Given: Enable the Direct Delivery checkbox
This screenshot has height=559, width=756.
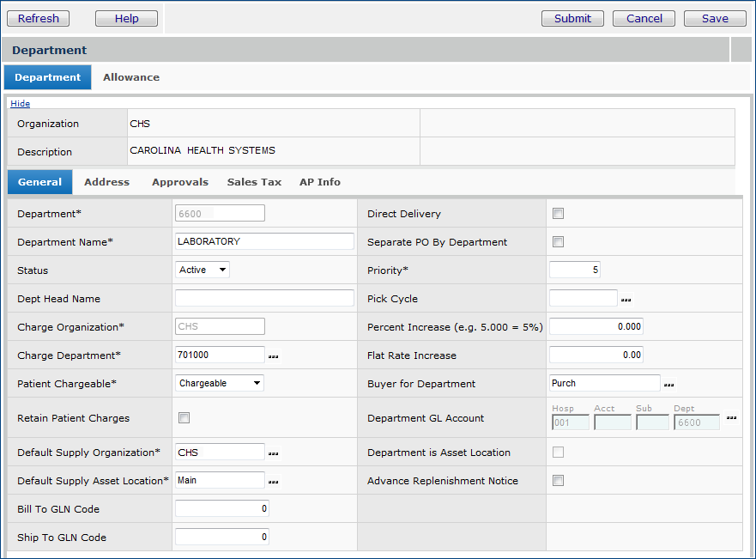Looking at the screenshot, I should click(x=559, y=214).
